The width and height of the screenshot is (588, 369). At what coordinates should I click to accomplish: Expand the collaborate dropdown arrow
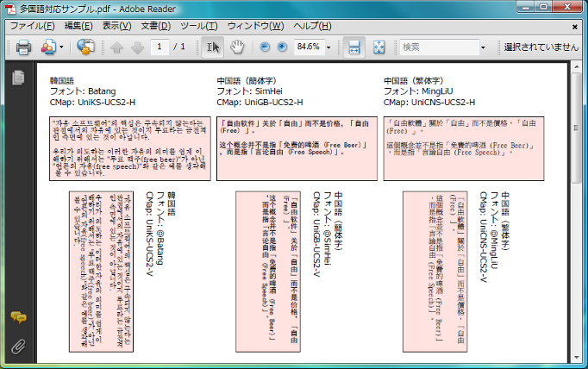[61, 47]
